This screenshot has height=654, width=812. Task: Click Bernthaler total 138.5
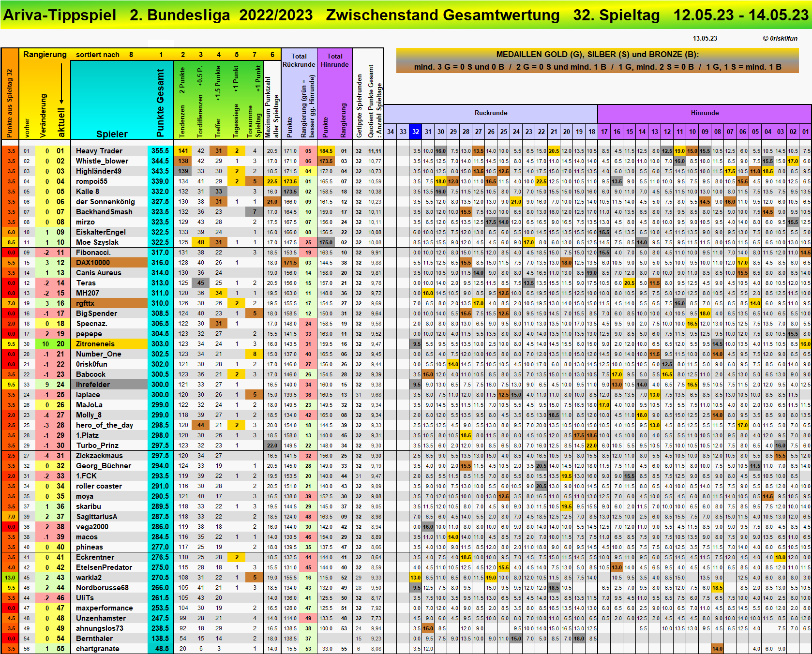click(160, 639)
